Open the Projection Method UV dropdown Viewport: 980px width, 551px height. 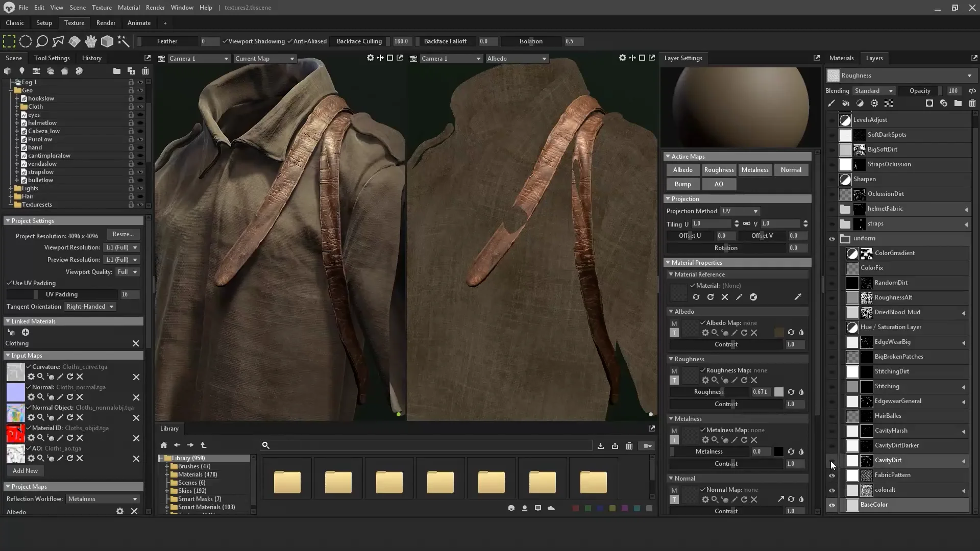click(740, 211)
